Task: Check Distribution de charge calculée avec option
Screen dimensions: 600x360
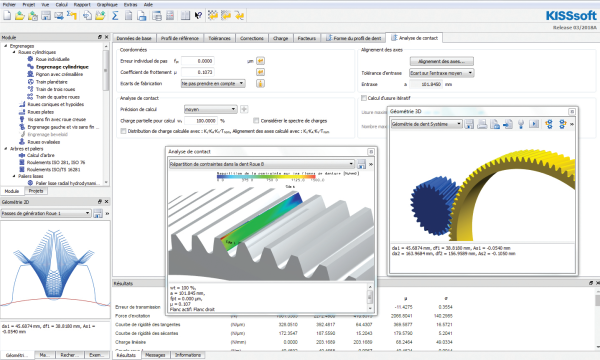Action: pos(123,131)
